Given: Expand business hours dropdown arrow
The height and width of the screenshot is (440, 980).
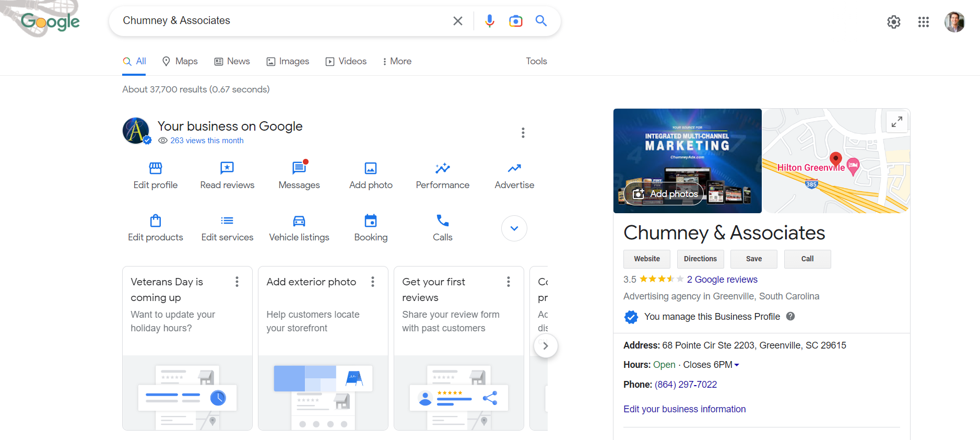Looking at the screenshot, I should point(737,365).
